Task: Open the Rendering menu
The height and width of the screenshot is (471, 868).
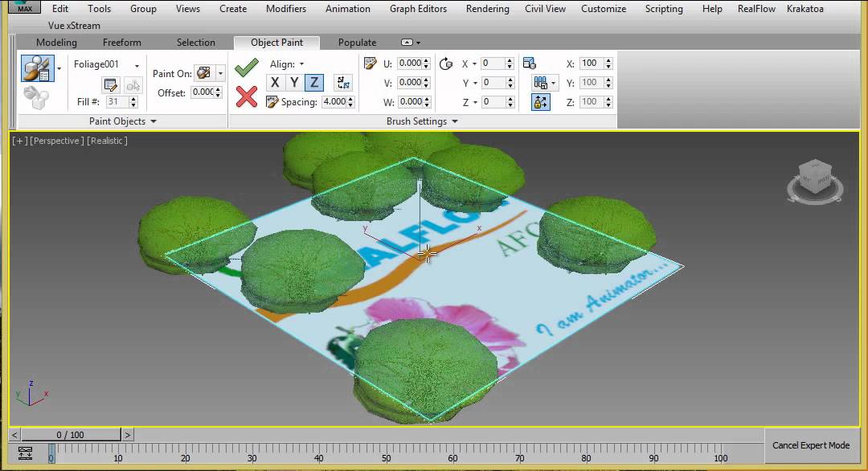Action: coord(487,8)
